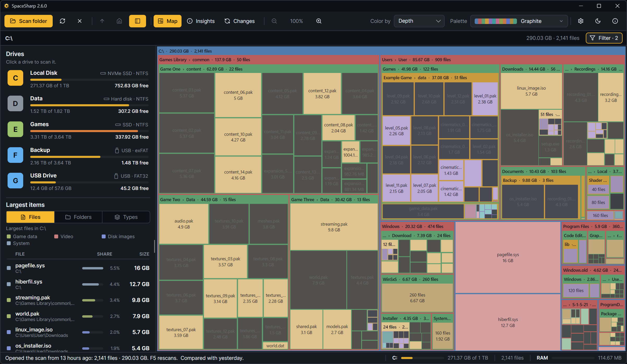Click the Game Two Data folder header
Viewport: 627px width, 364px height.
point(223,200)
